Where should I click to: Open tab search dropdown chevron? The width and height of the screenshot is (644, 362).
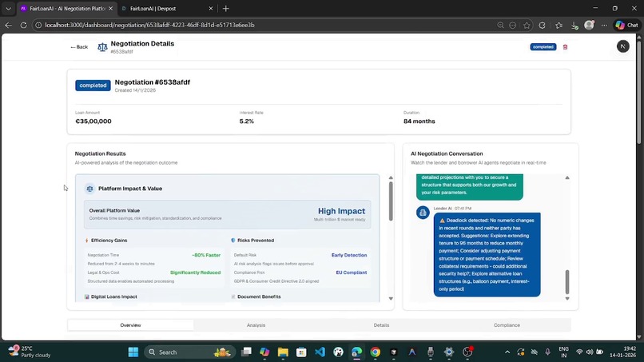[8, 9]
